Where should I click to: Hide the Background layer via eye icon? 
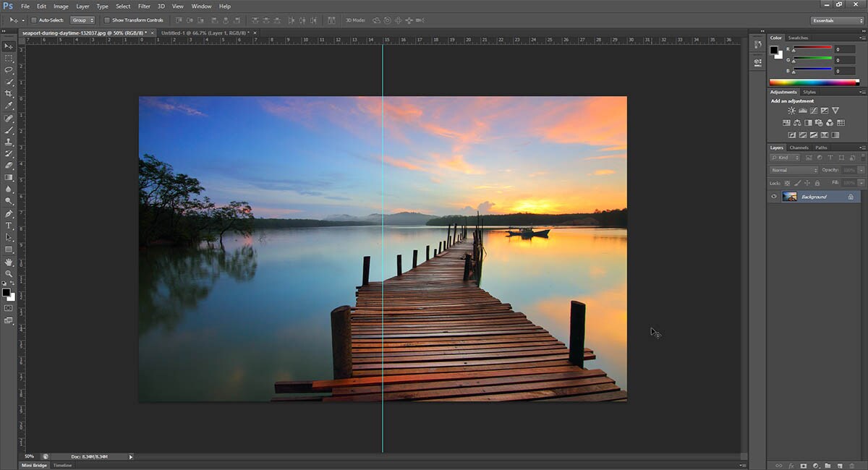[774, 197]
